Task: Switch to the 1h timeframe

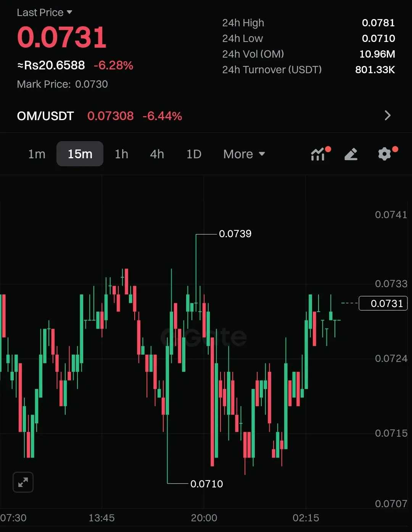Action: [x=122, y=154]
